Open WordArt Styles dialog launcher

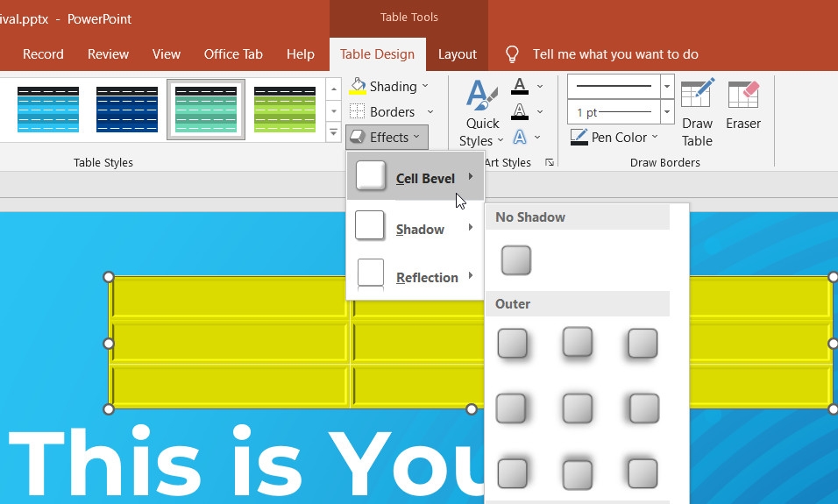tap(550, 162)
